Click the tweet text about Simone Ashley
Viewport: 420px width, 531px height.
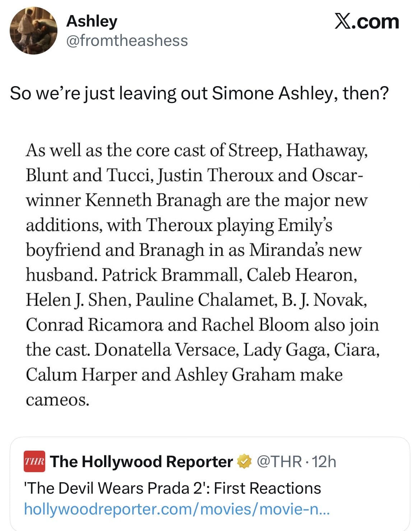(x=199, y=93)
